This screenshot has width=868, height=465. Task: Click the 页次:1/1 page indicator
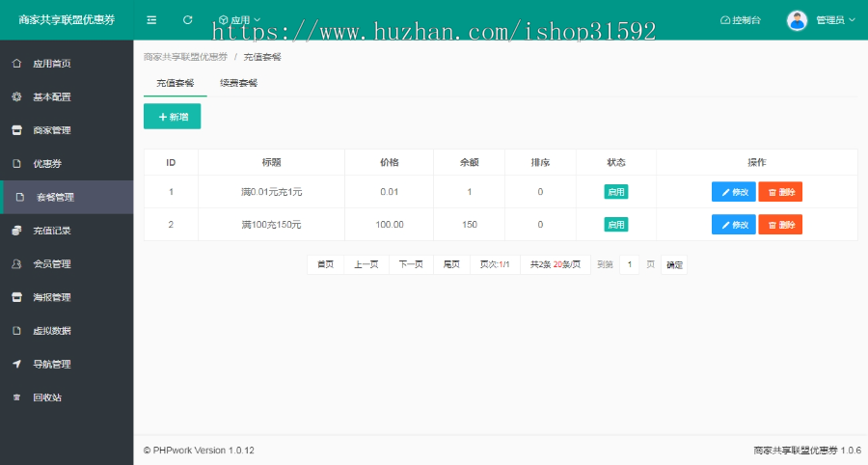495,264
